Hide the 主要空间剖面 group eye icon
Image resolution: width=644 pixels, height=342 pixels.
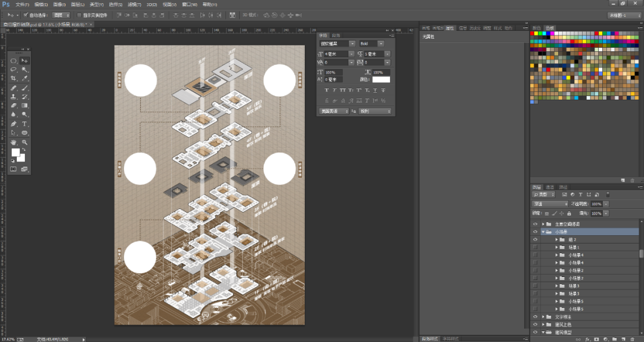pyautogui.click(x=535, y=224)
